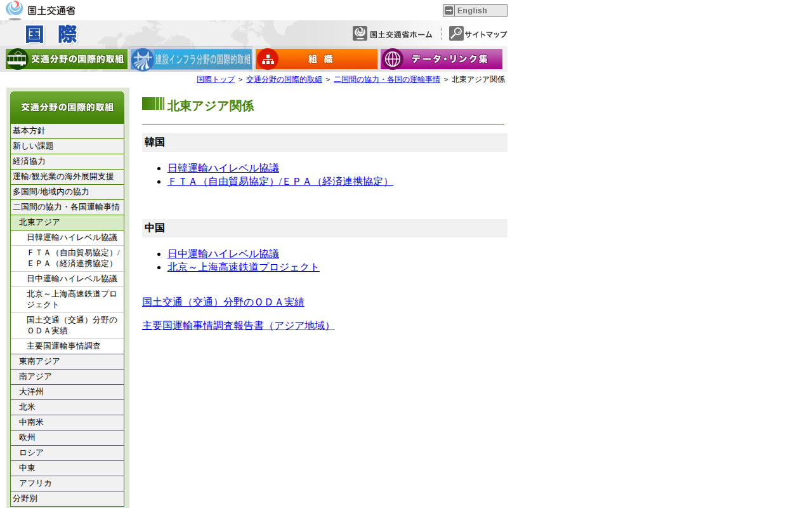Select 中東 in the sidebar
This screenshot has width=812, height=508.
tap(67, 468)
